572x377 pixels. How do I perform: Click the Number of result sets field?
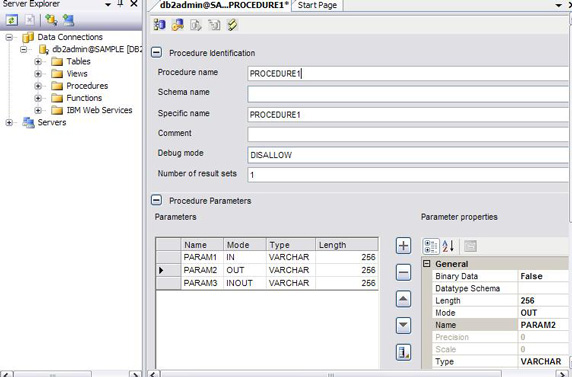(408, 174)
